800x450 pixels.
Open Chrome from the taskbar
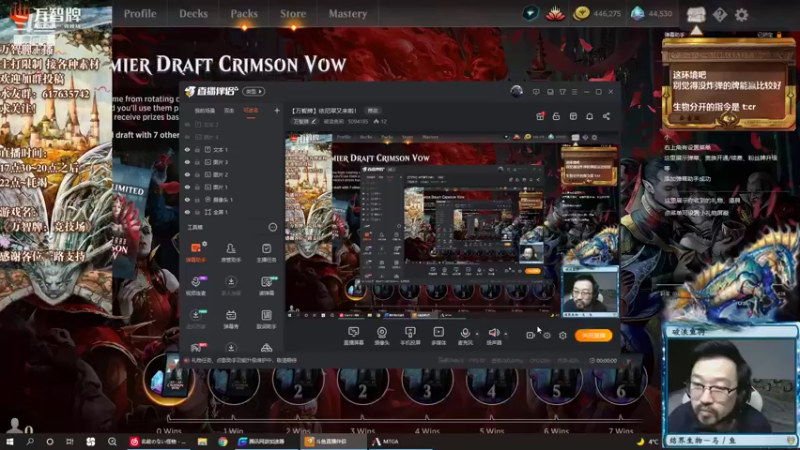[x=223, y=442]
